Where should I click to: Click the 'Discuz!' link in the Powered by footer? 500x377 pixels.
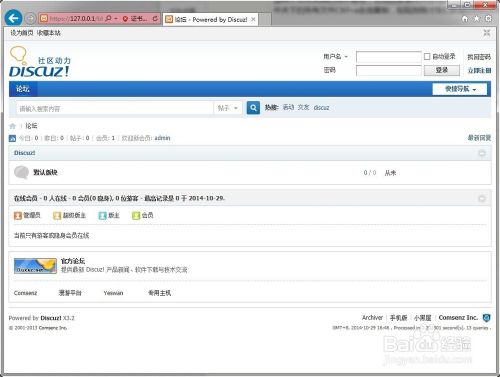[x=51, y=318]
